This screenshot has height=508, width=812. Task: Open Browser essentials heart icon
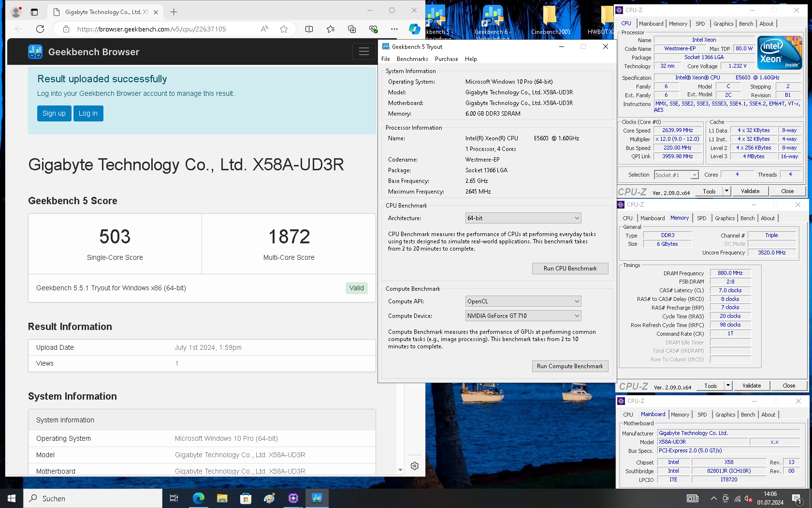373,29
